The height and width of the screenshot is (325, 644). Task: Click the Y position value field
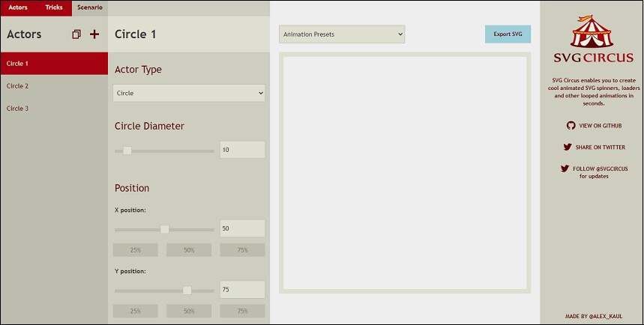point(242,290)
